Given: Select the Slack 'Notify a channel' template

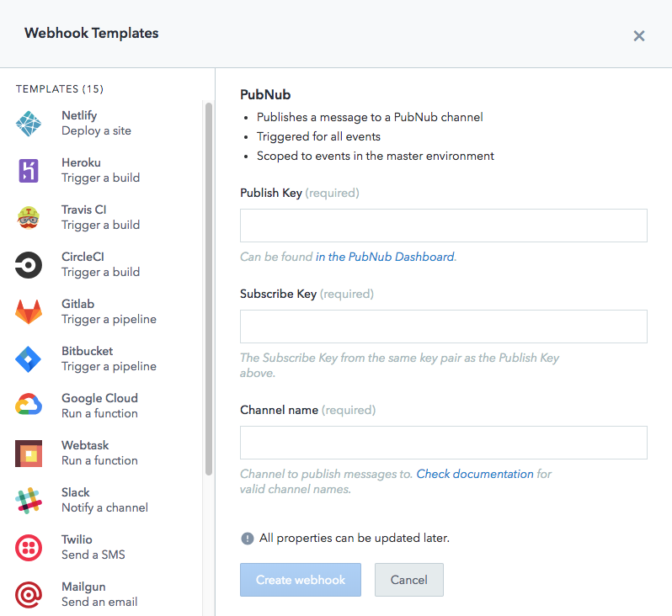Looking at the screenshot, I should click(x=105, y=500).
